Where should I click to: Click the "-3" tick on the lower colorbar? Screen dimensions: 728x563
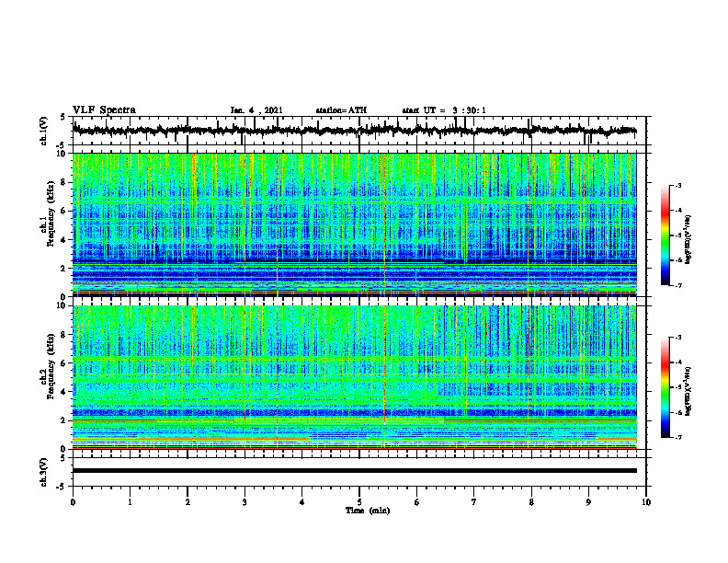(x=678, y=338)
